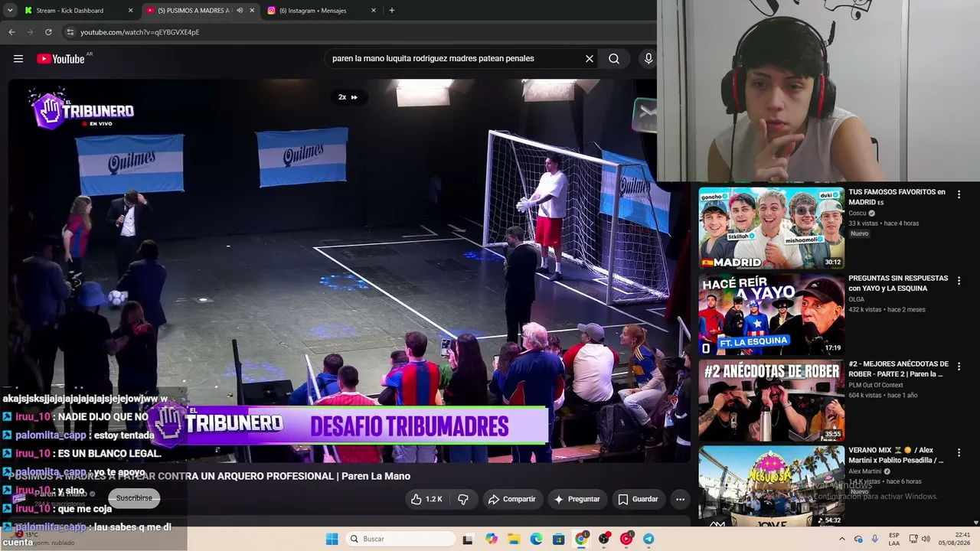Click the browser address bar URL
Viewport: 980px width, 551px height.
click(140, 32)
